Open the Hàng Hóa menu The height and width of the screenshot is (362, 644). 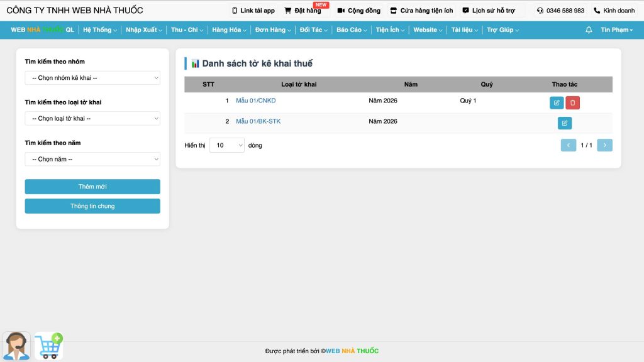coord(229,30)
